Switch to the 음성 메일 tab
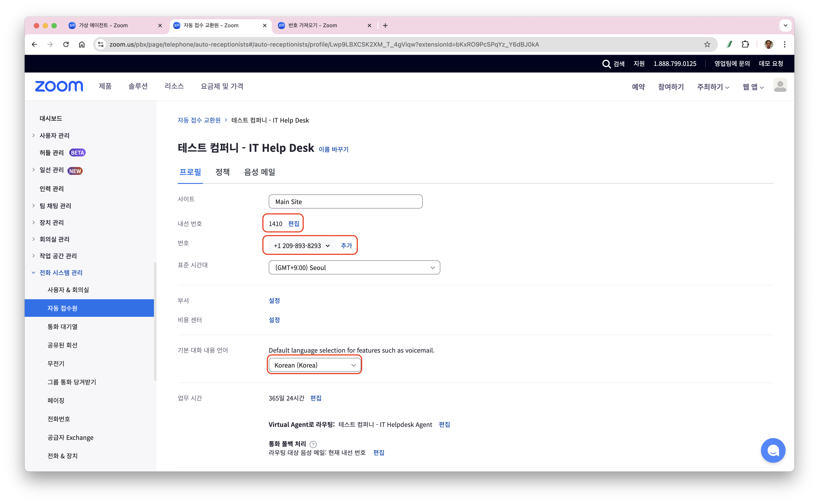This screenshot has height=504, width=819. [x=260, y=172]
